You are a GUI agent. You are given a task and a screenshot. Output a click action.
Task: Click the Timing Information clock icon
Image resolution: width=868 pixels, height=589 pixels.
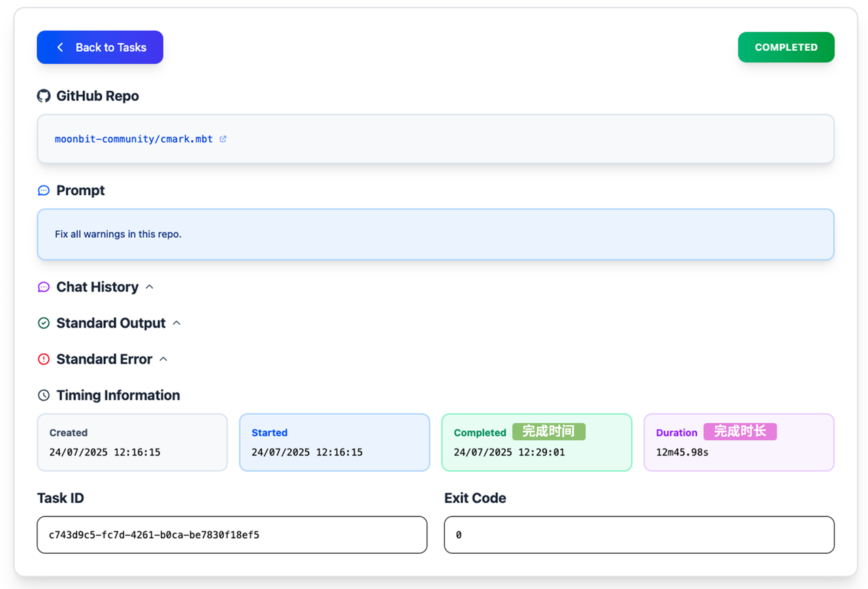coord(44,395)
